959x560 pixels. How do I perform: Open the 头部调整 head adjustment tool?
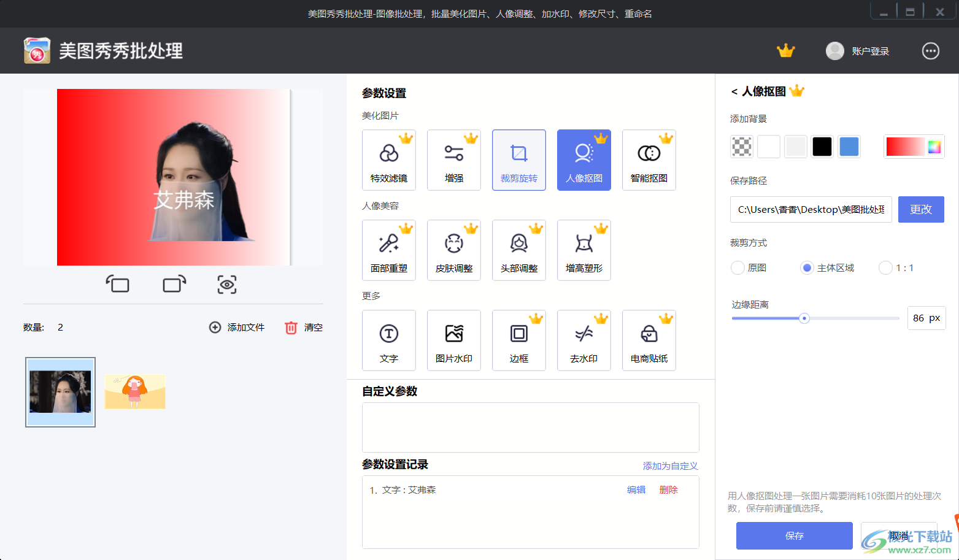click(x=519, y=250)
